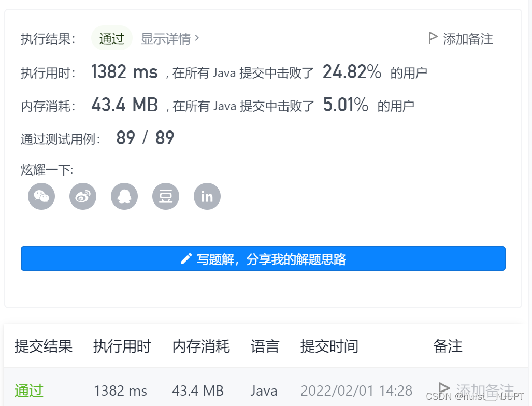The height and width of the screenshot is (406, 532).
Task: Click the 炫耀一下 label
Action: pos(47,169)
